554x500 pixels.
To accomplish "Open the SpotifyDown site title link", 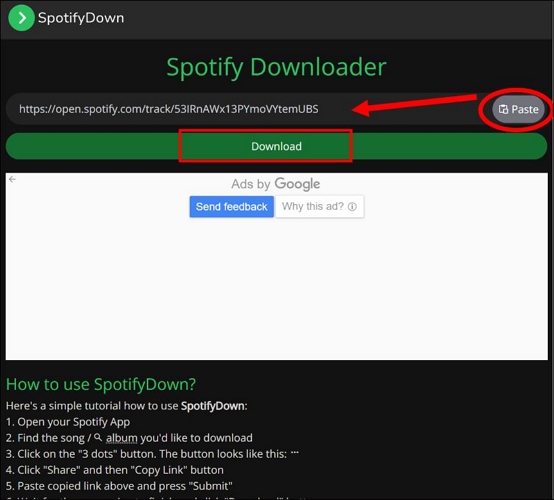I will (x=81, y=18).
